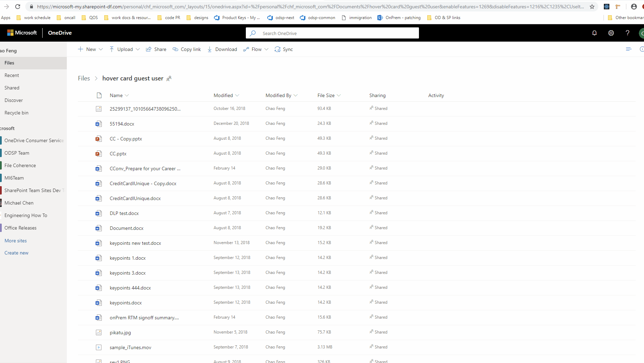The height and width of the screenshot is (363, 644).
Task: Open the OneDrive settings gear
Action: 611,33
